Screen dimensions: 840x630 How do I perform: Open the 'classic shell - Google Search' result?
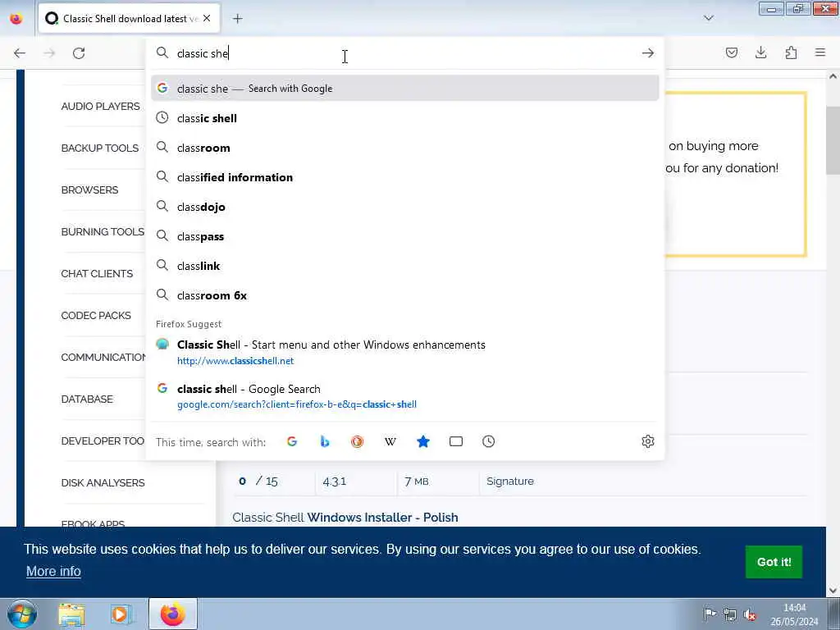pos(405,396)
